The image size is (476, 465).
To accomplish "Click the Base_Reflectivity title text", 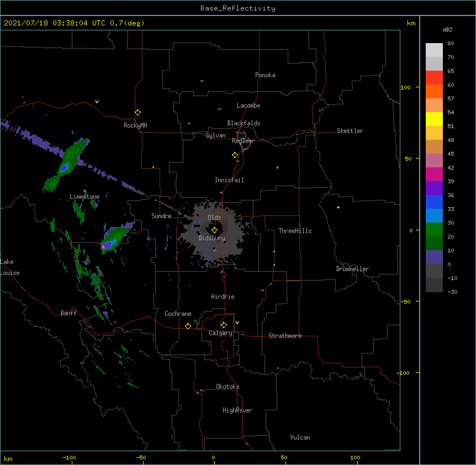I will [x=238, y=8].
